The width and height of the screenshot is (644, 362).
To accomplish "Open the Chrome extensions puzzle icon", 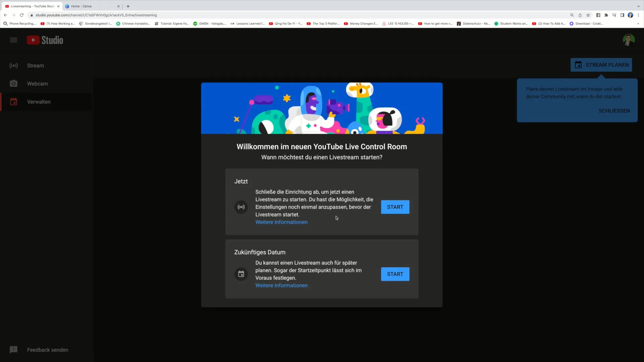I will click(606, 15).
